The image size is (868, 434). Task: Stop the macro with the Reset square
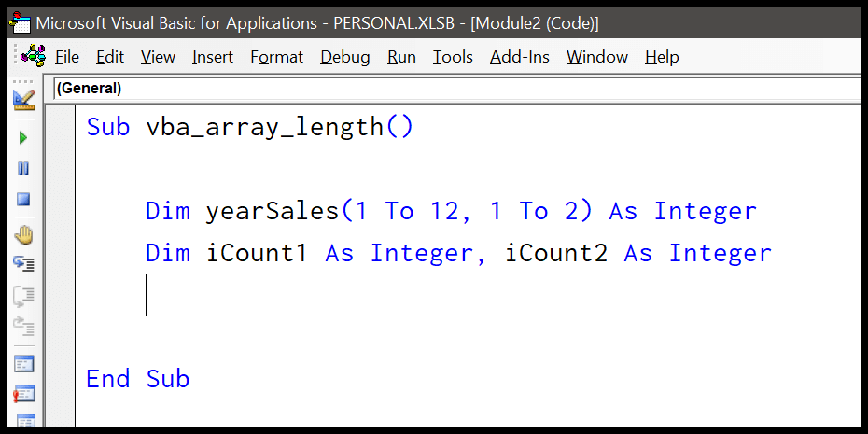[x=24, y=200]
